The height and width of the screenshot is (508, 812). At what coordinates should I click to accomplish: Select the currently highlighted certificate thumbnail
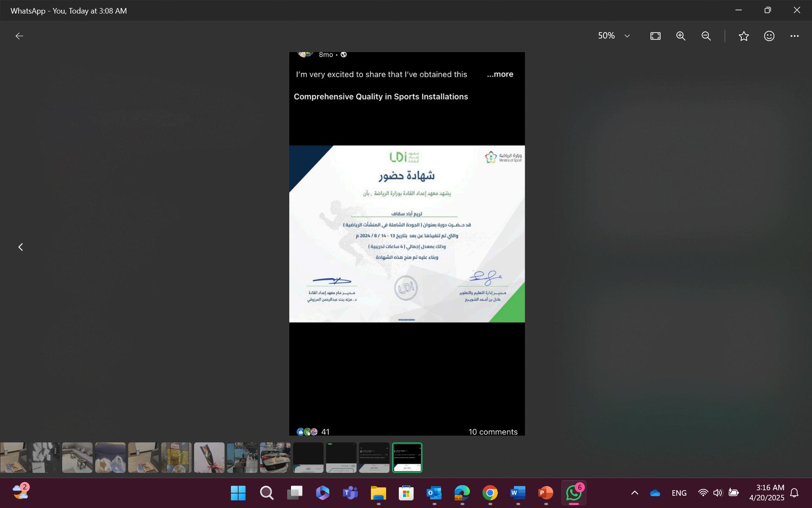tap(407, 457)
